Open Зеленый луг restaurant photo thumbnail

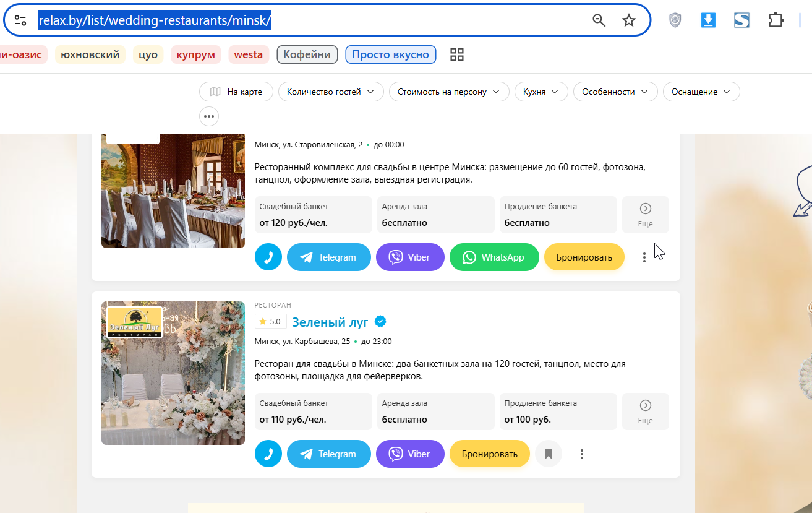(173, 373)
